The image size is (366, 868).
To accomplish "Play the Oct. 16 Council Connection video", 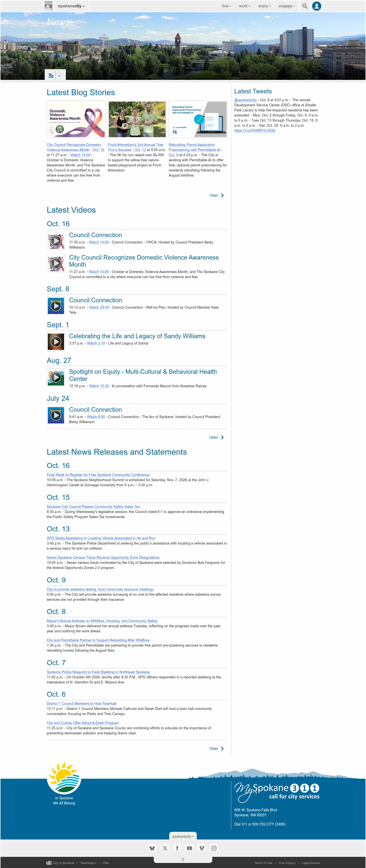I will [x=56, y=240].
